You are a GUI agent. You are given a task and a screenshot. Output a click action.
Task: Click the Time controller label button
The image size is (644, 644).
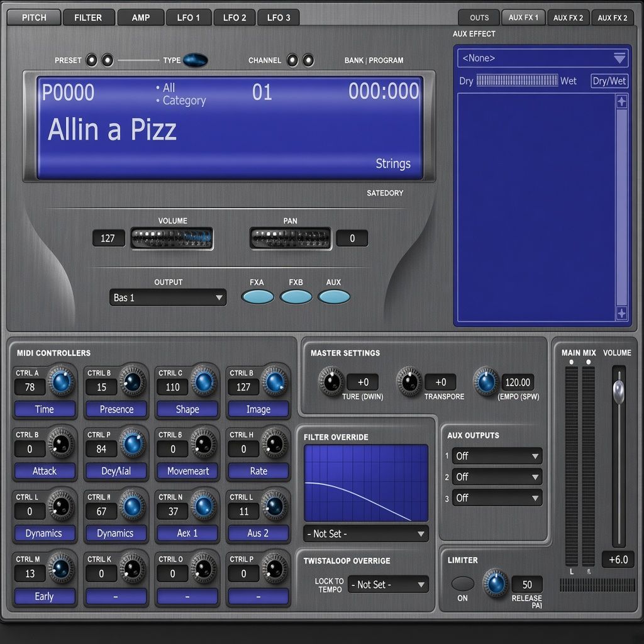[x=45, y=409]
